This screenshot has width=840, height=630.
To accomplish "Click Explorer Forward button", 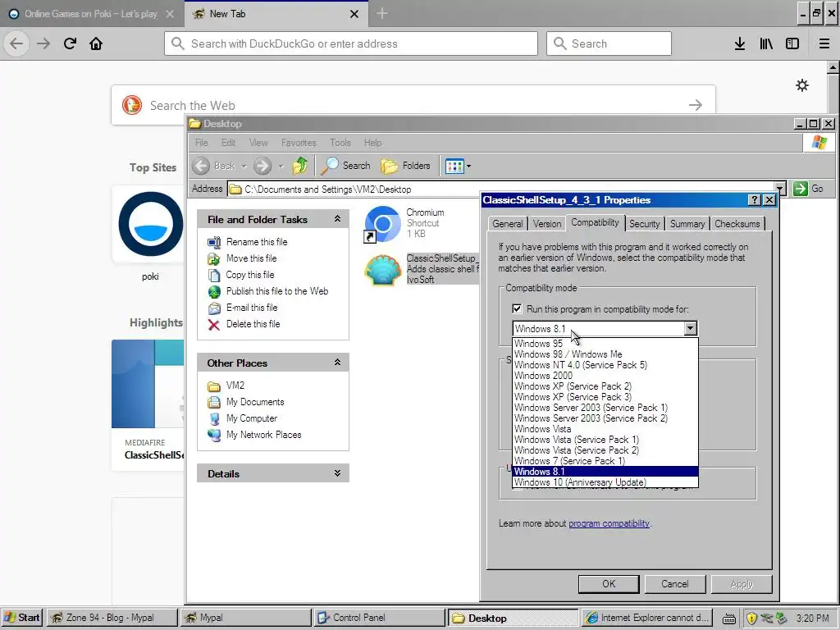I will tap(262, 166).
